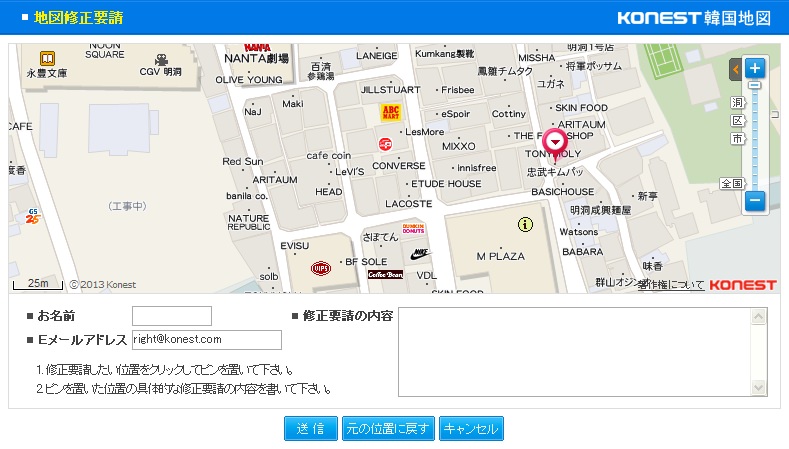Select the 市 zoom level label
Screen dimensions: 789x449
coord(737,138)
